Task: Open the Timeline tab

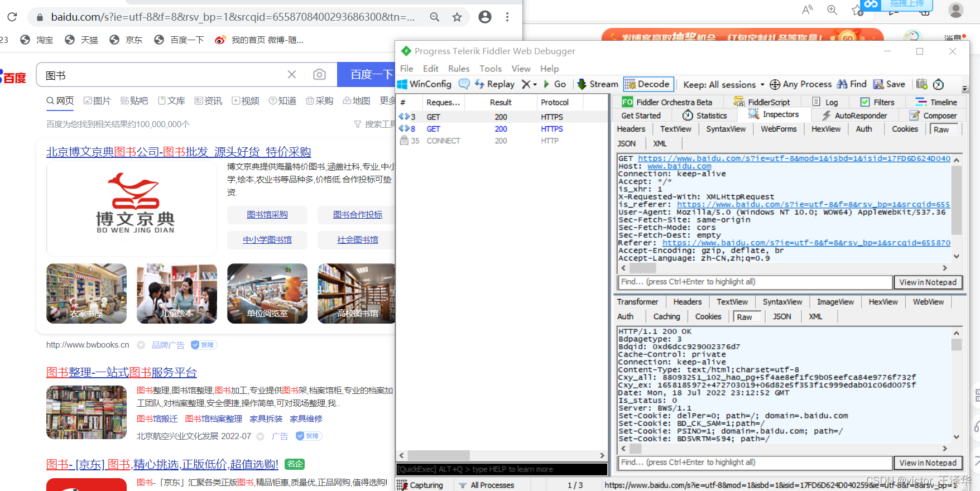Action: point(936,102)
